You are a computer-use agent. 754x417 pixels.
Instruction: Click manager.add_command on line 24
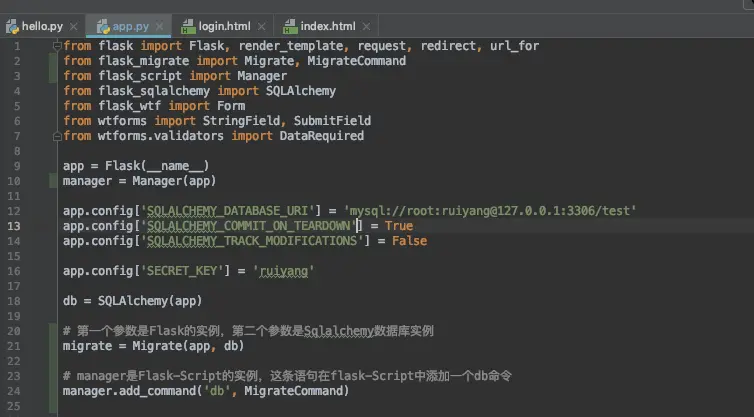(129, 391)
